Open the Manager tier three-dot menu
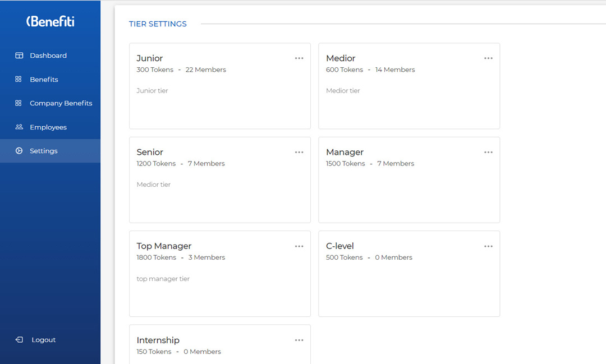This screenshot has height=364, width=606. [x=488, y=153]
